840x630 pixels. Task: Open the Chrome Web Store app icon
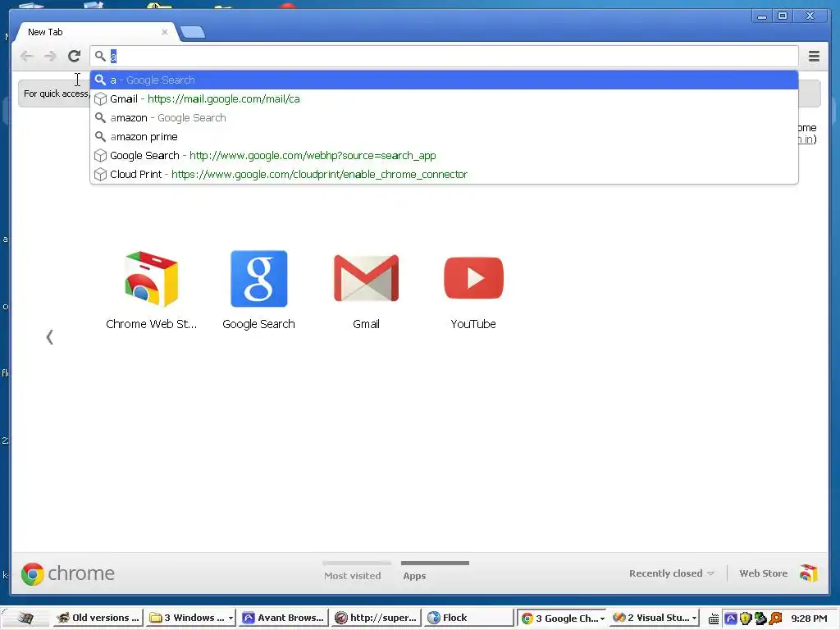click(x=152, y=279)
